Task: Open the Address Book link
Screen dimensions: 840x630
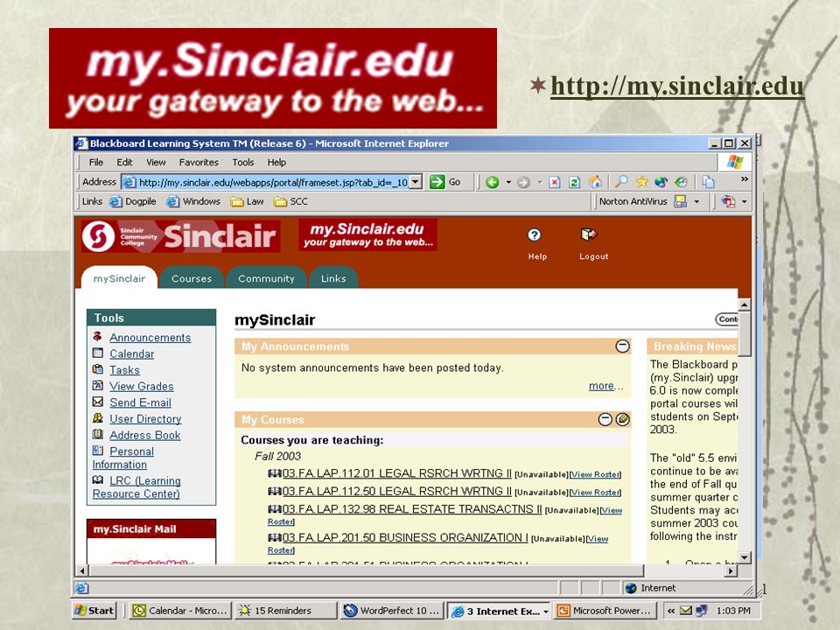Action: (x=144, y=435)
